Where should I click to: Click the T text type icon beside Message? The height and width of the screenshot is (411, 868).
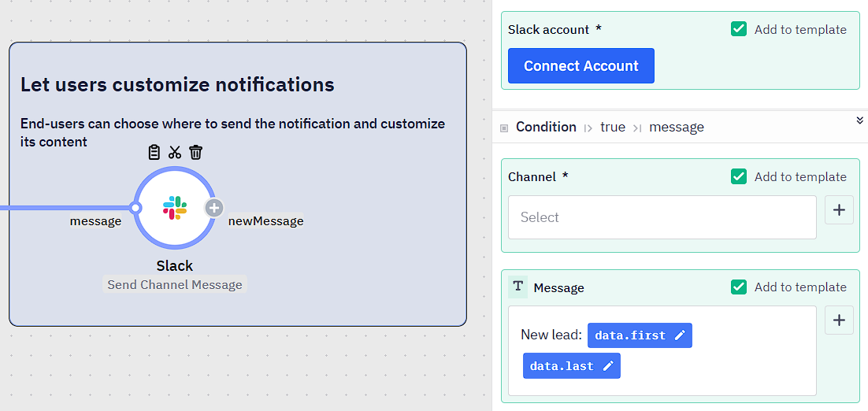[x=518, y=287]
